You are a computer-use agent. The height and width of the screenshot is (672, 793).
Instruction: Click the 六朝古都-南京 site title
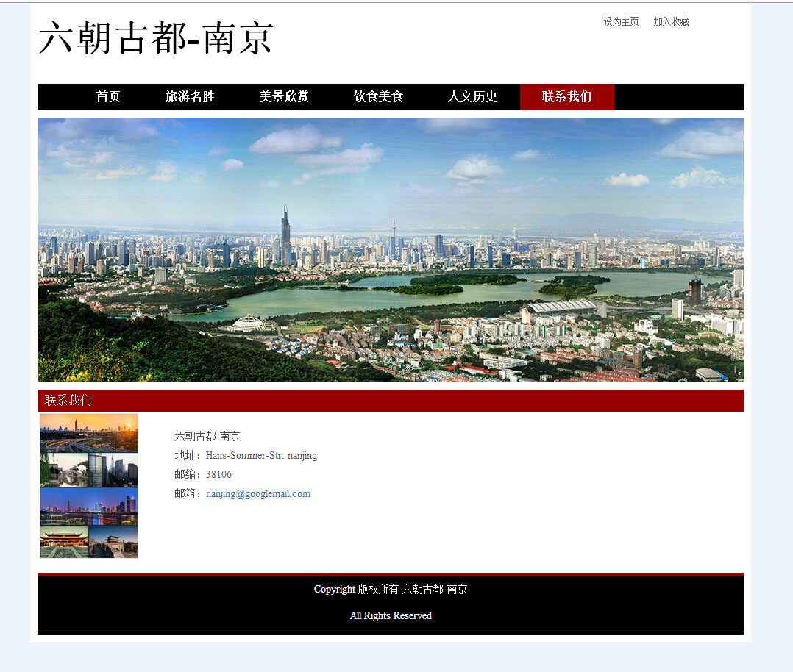click(x=156, y=38)
